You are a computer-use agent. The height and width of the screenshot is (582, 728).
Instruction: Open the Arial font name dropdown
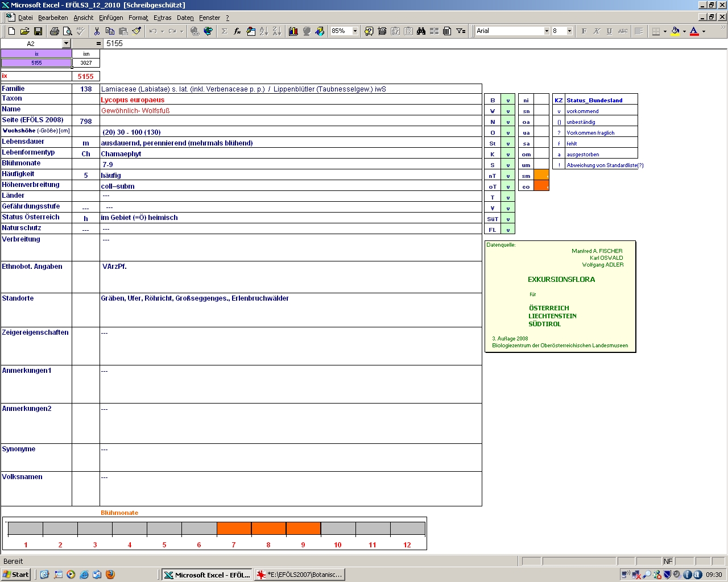point(547,31)
